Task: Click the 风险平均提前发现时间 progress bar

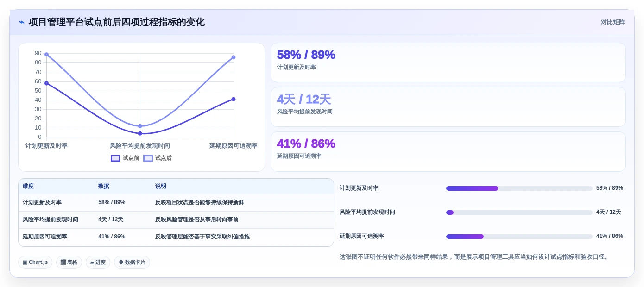Action: (x=519, y=212)
